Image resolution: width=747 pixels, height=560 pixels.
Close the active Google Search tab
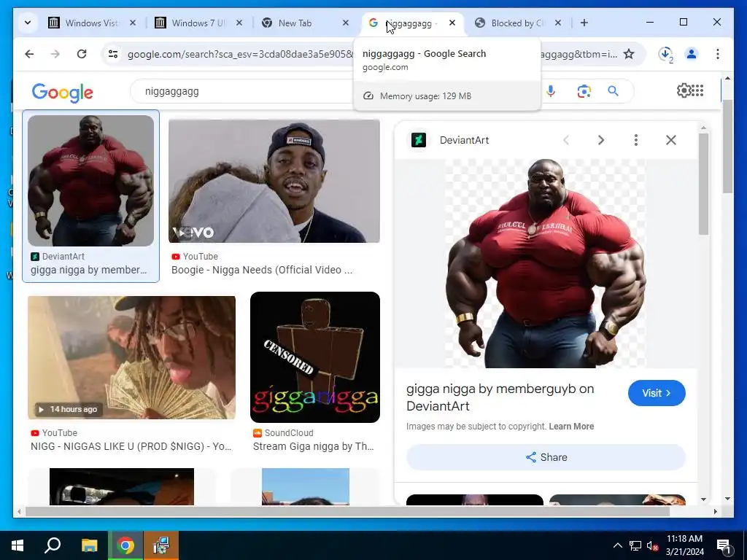pyautogui.click(x=452, y=23)
